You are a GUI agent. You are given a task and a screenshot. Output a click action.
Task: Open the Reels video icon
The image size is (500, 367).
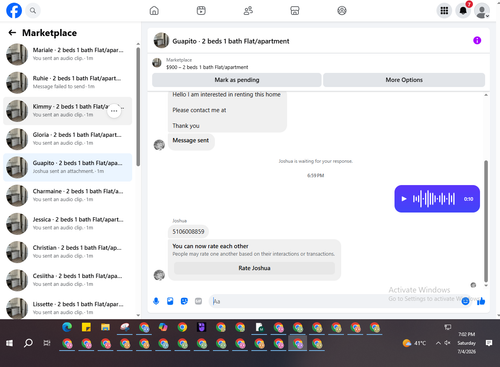201,11
